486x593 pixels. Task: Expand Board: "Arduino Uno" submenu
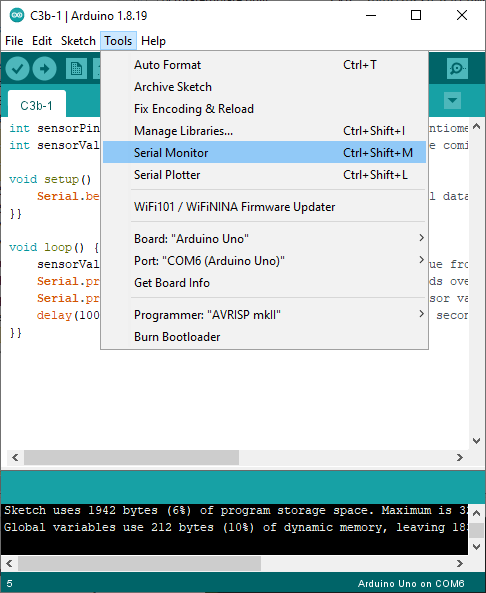pyautogui.click(x=264, y=239)
